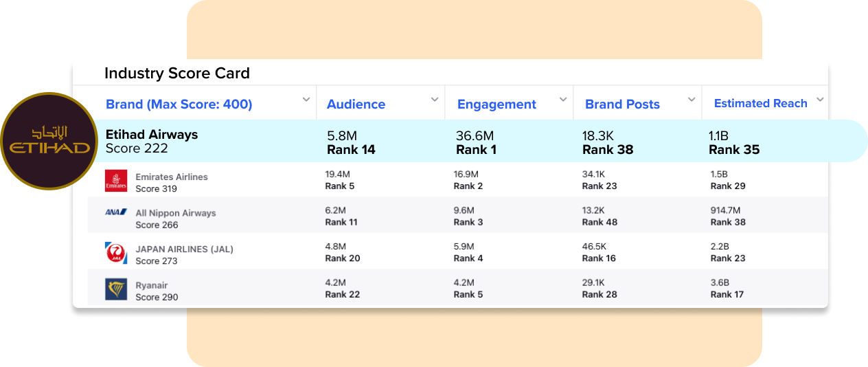Sort by Brand (Max Score: 400) header

[x=179, y=104]
